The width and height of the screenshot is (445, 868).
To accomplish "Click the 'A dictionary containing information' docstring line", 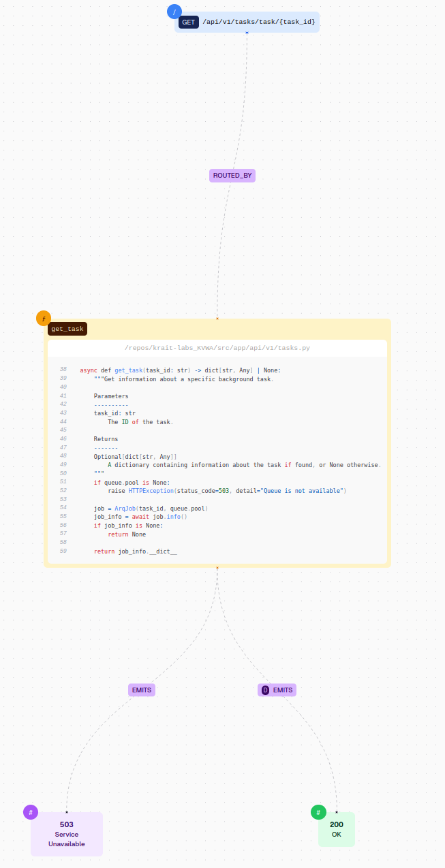I will pyautogui.click(x=244, y=465).
